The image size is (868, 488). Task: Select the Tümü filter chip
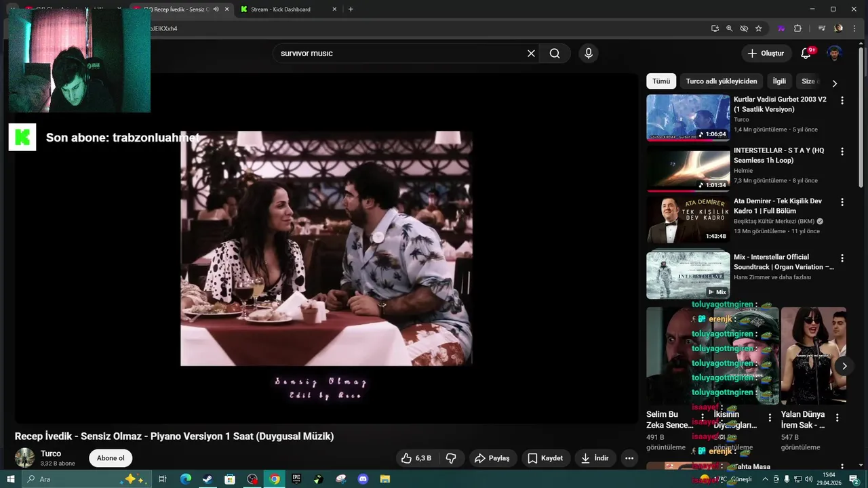[x=661, y=81]
